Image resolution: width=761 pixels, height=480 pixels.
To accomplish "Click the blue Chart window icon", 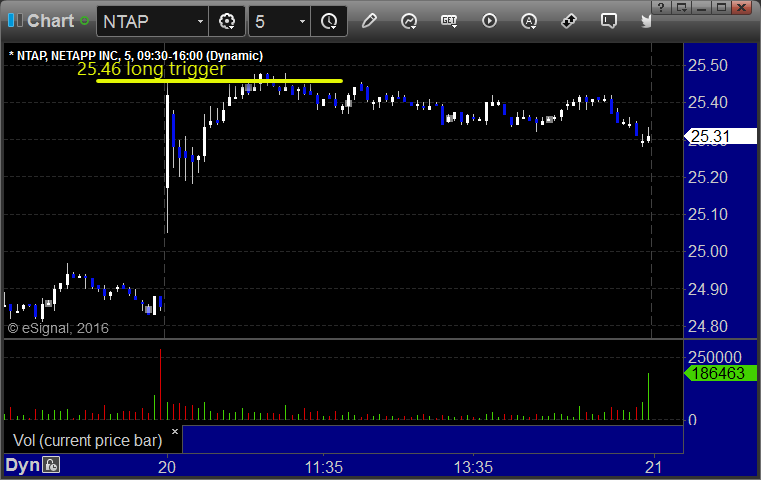I will tap(15, 20).
